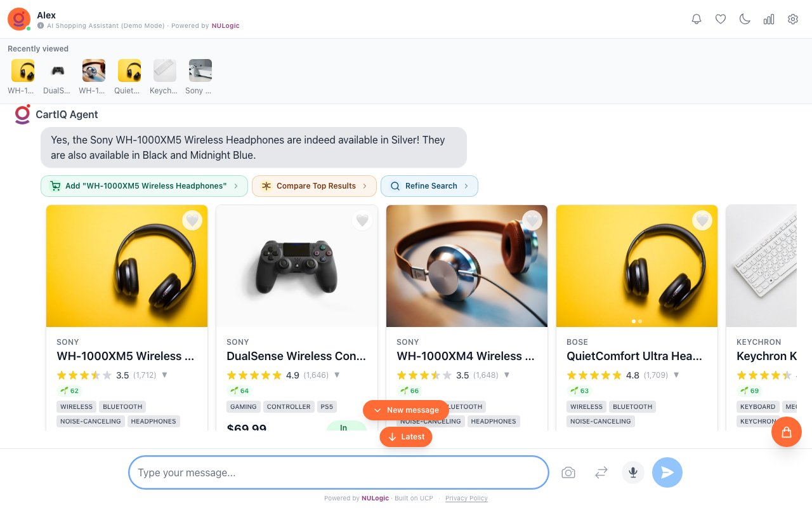Start voice input with the microphone icon
This screenshot has width=812, height=508.
click(x=632, y=472)
